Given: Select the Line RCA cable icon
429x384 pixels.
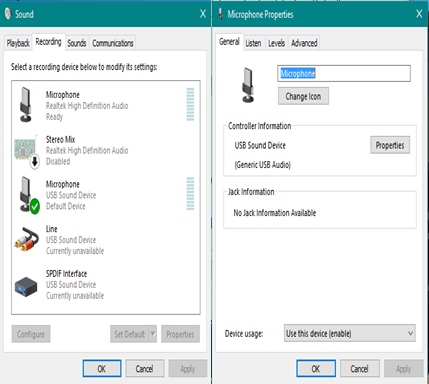Looking at the screenshot, I should click(26, 239).
